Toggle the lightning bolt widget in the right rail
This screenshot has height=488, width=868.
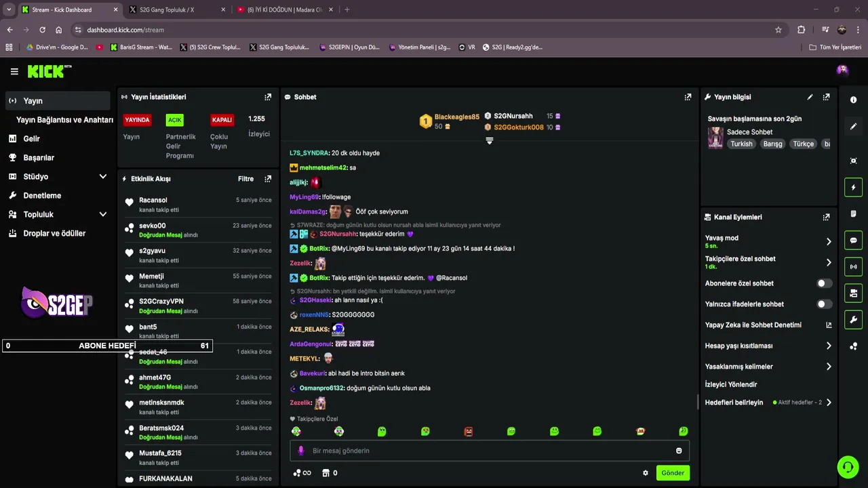[x=853, y=188]
